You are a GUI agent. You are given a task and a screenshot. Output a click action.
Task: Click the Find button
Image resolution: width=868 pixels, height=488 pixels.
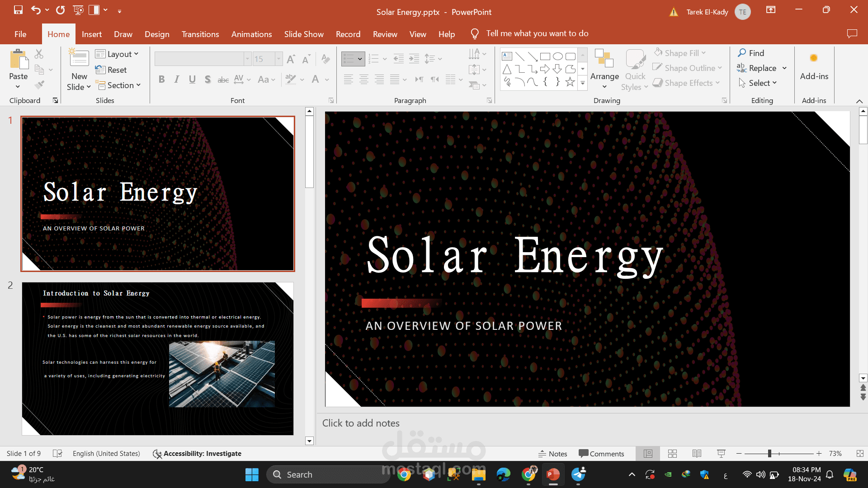751,53
